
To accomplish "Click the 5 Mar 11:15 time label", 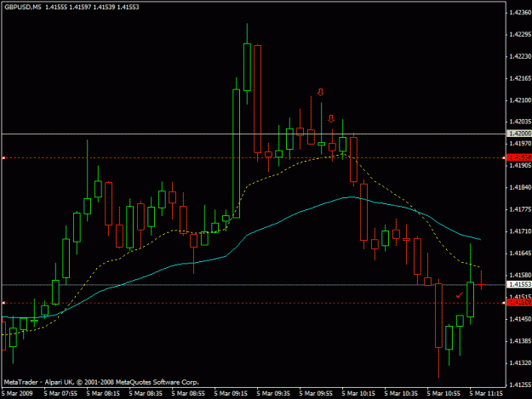I will tap(486, 394).
